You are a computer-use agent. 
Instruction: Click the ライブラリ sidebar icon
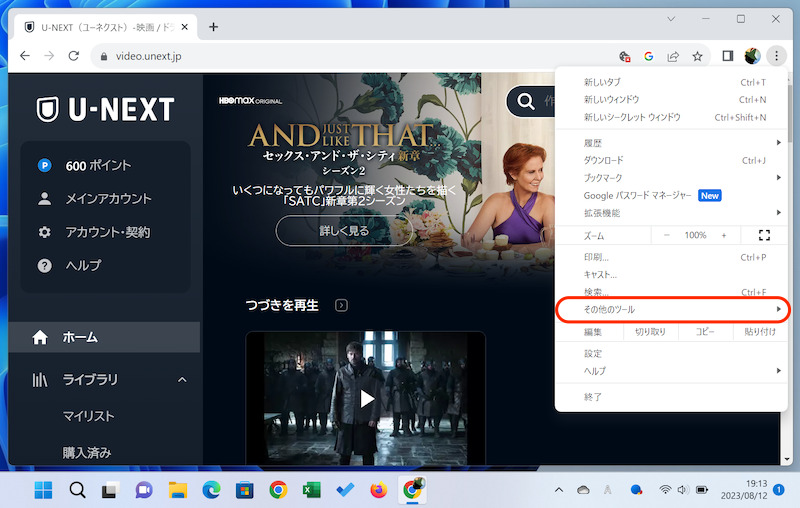tap(40, 380)
